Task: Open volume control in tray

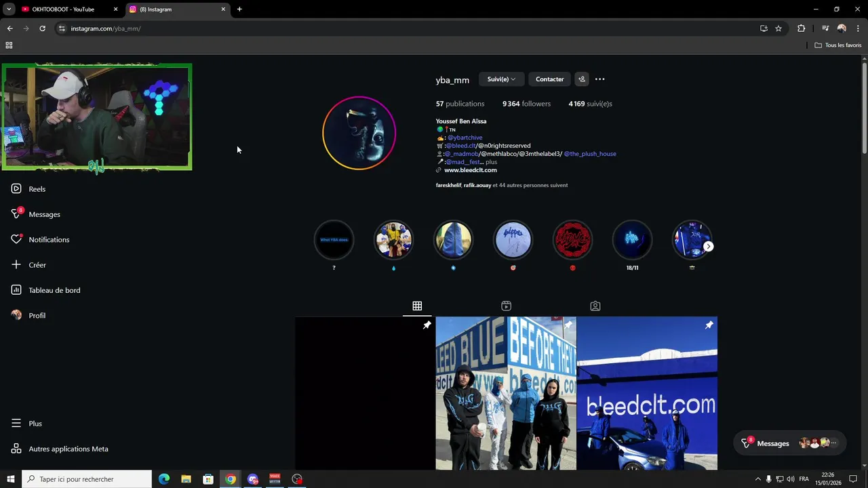Action: [x=791, y=479]
